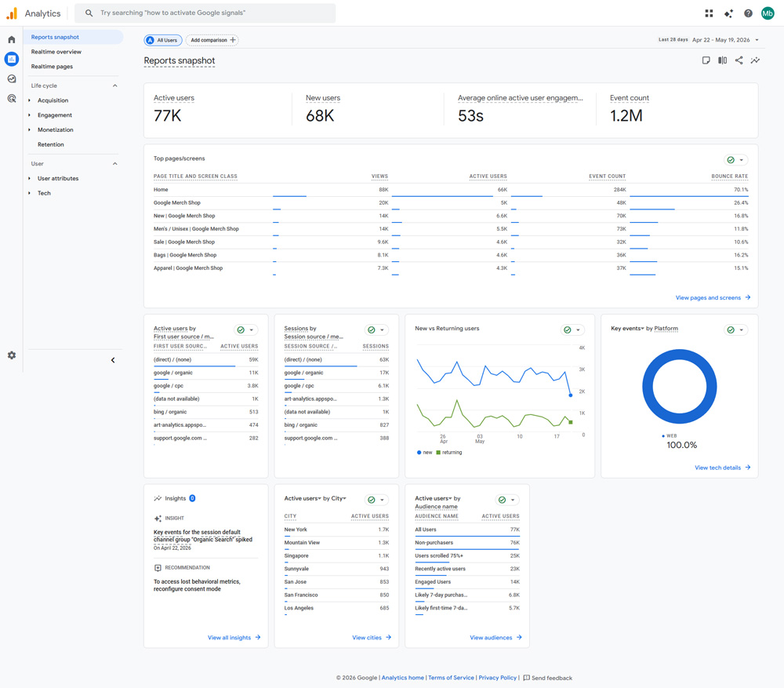
Task: Open the 'Organic Search spiked' insight
Action: click(x=203, y=536)
